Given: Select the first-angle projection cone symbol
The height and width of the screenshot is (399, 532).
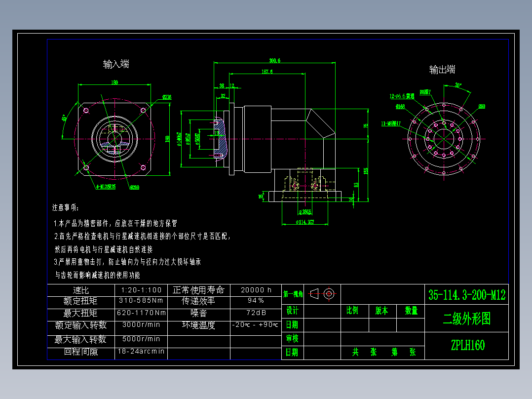Looking at the screenshot, I should click(x=315, y=294).
